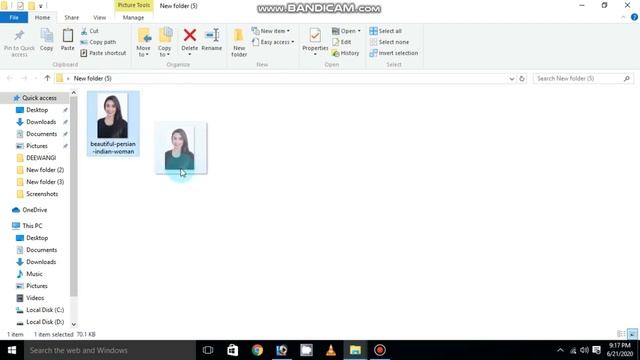This screenshot has width=640, height=360.
Task: Click Select none in ribbon
Action: point(389,42)
